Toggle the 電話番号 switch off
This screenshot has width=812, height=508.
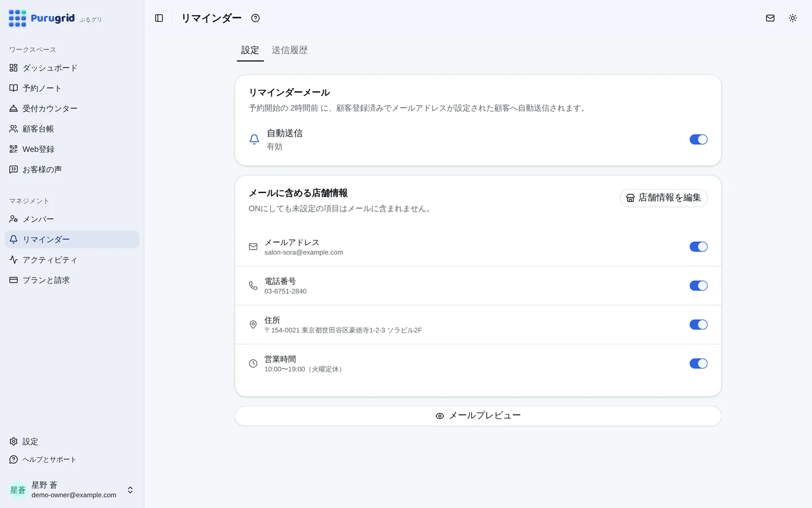click(698, 286)
